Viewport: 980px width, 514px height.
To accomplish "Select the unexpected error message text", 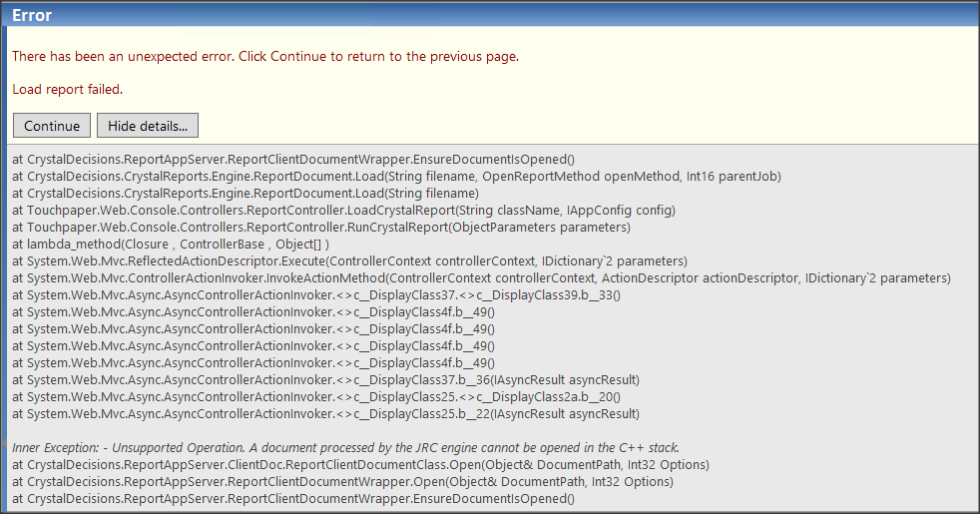I will pos(265,56).
